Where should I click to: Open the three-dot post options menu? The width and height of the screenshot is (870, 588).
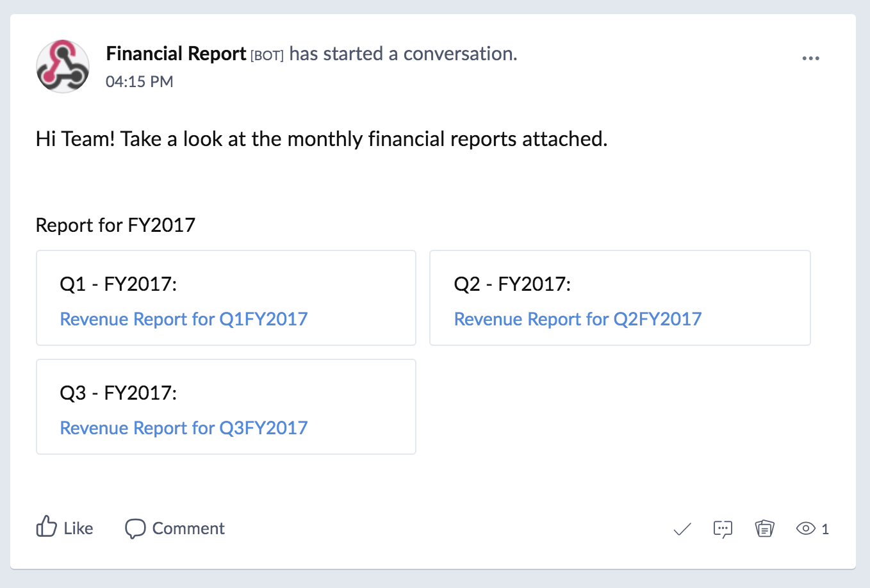click(x=810, y=58)
